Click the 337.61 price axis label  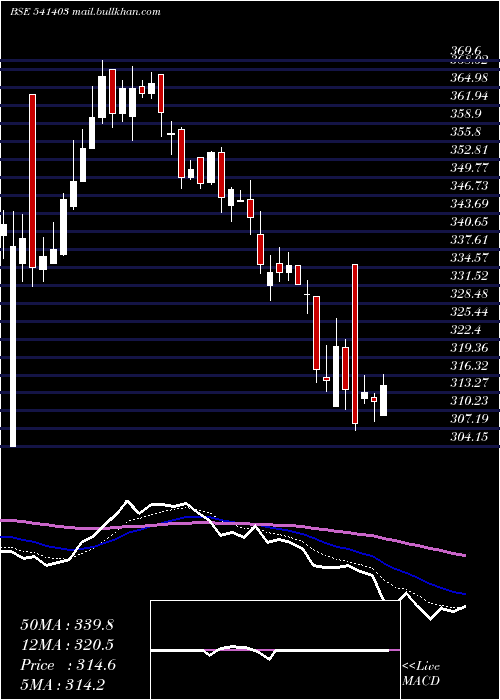tap(469, 240)
